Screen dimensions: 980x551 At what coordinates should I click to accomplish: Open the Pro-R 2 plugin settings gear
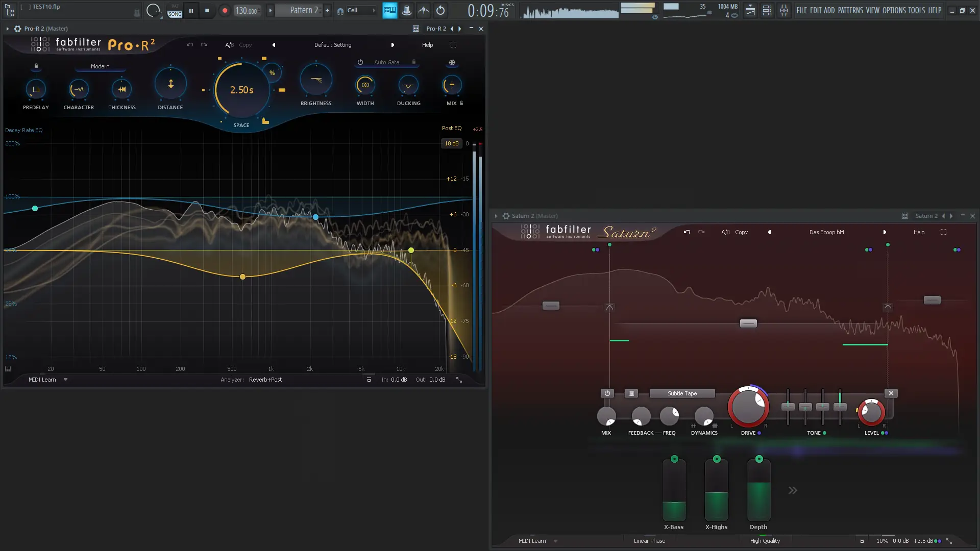click(17, 29)
